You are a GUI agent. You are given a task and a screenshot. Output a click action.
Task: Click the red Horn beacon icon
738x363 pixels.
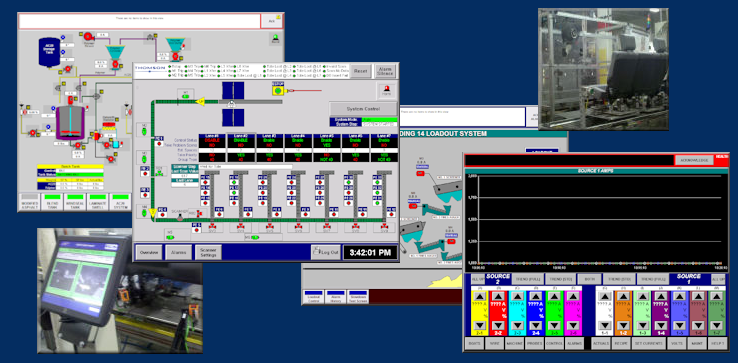point(387,90)
